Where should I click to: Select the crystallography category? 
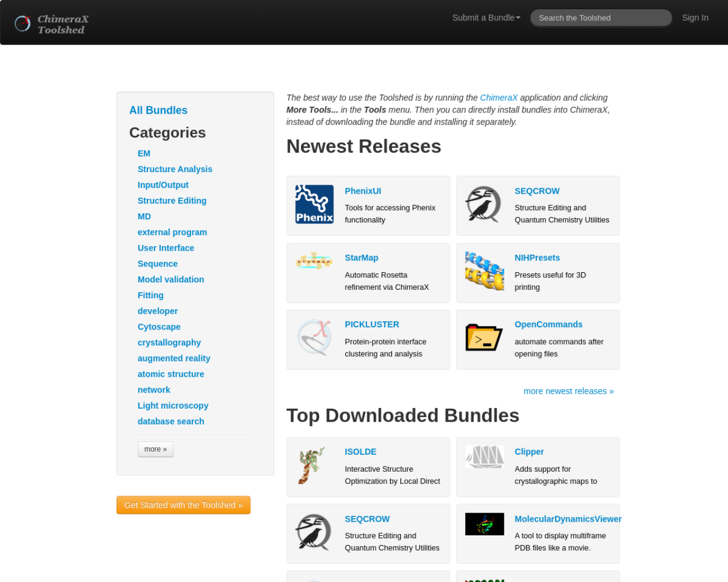click(169, 343)
